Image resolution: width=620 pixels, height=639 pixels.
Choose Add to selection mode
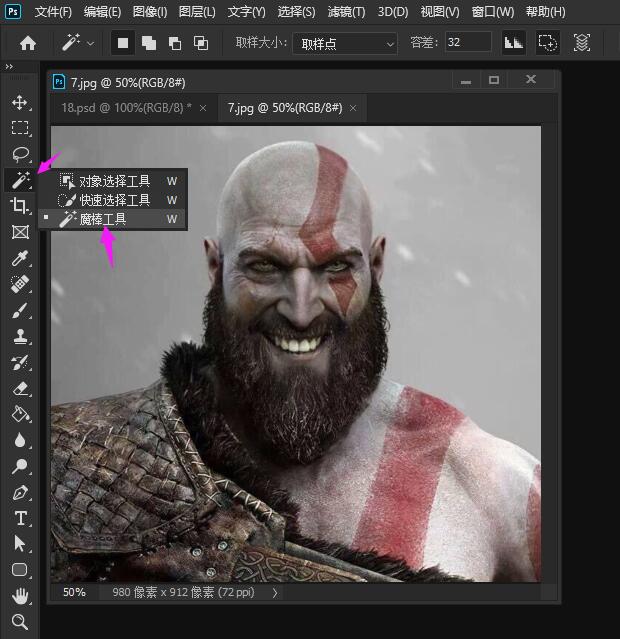(149, 43)
